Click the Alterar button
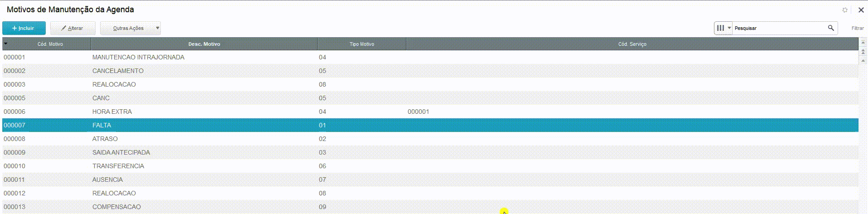The height and width of the screenshot is (214, 868). [x=72, y=28]
